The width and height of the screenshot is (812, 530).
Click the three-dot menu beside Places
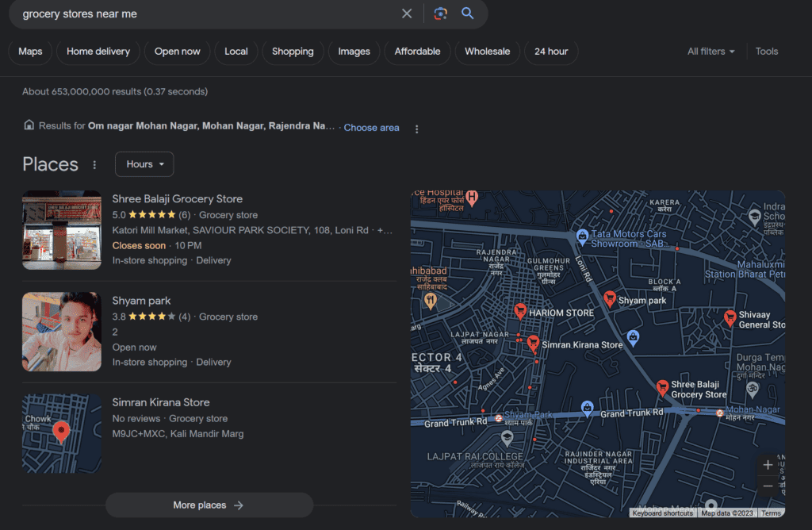tap(94, 164)
